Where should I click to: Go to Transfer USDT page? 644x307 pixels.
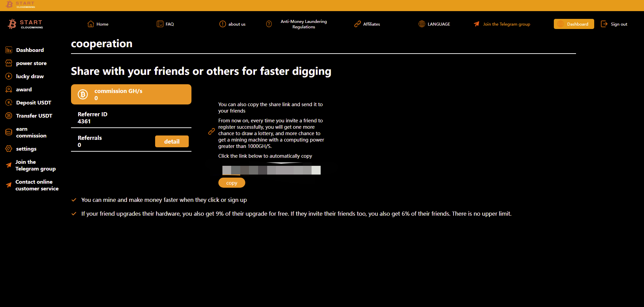tap(34, 116)
